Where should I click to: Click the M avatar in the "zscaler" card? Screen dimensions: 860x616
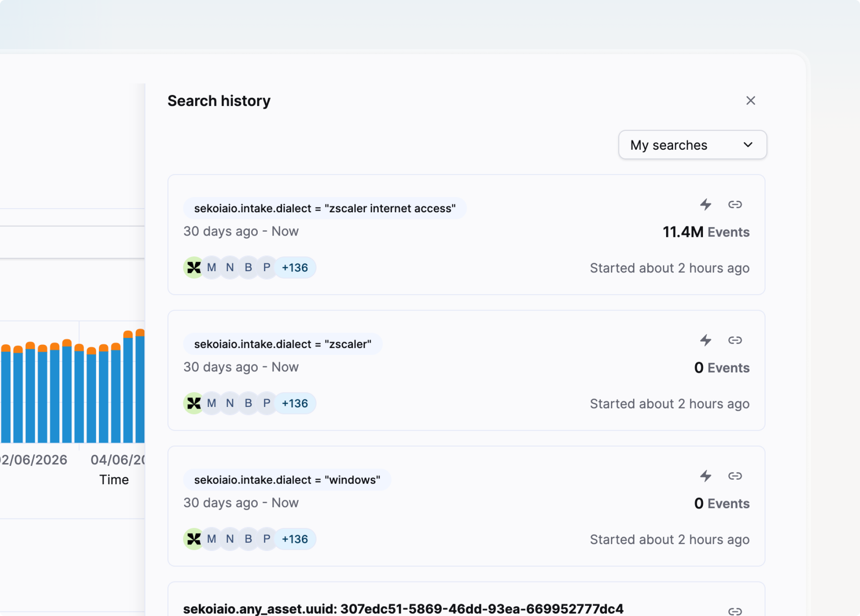pyautogui.click(x=211, y=403)
